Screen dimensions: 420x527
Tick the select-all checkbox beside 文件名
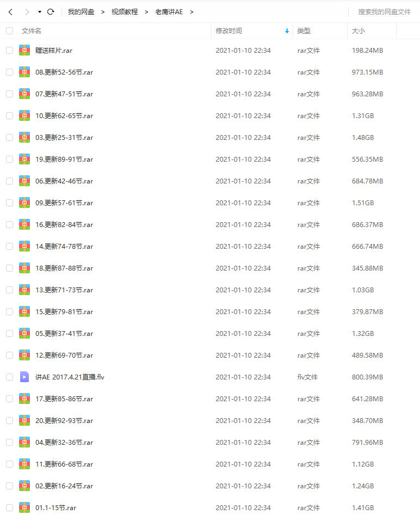click(9, 31)
